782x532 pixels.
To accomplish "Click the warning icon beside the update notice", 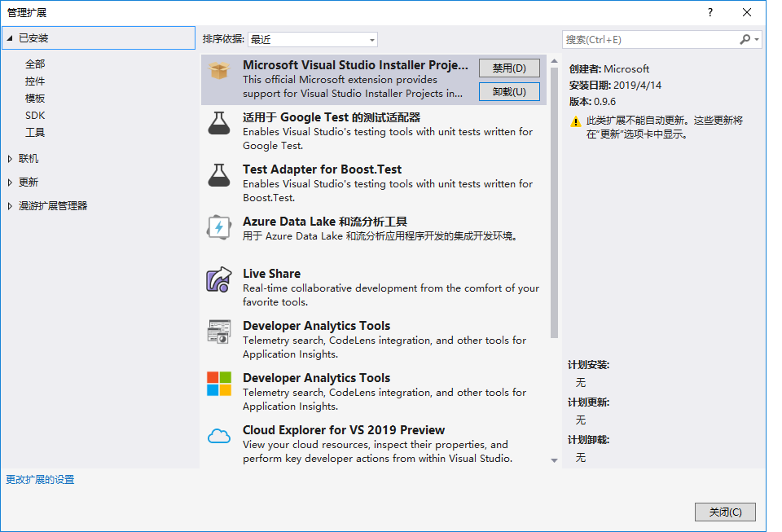I will pos(576,122).
